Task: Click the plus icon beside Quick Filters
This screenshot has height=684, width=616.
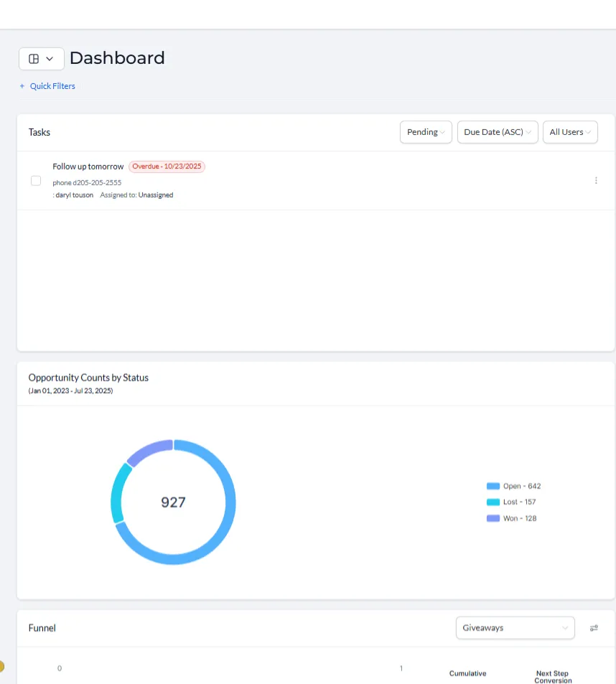Action: pos(22,86)
